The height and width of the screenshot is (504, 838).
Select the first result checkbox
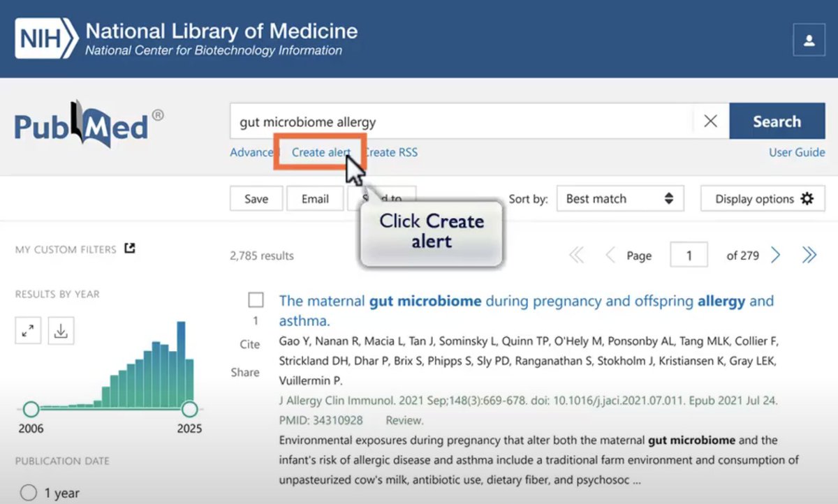tap(256, 300)
